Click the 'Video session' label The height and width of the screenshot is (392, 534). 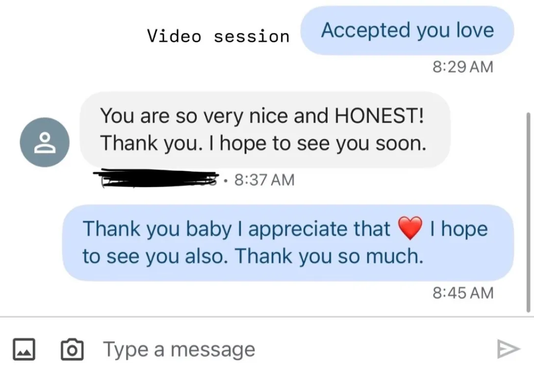click(218, 36)
